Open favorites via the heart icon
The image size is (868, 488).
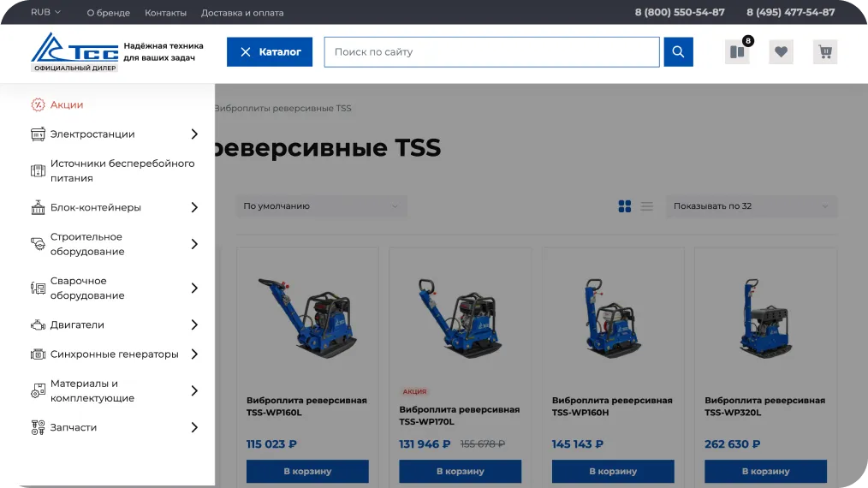(781, 52)
